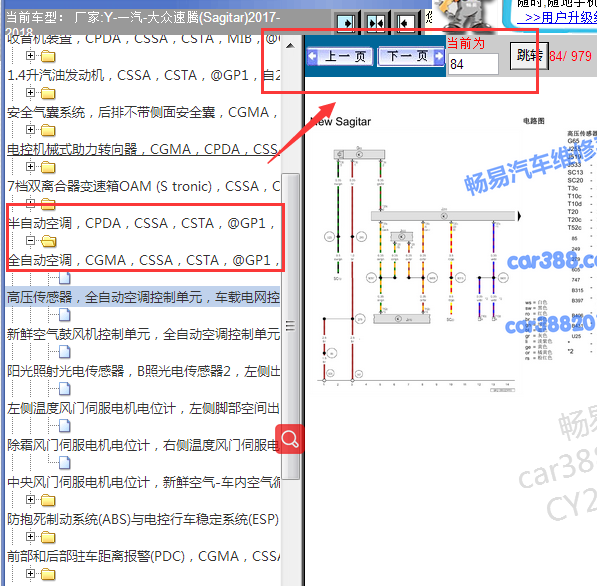Select the 电控机械式助力转向器 tree entry
Viewport: 597px width, 586px height.
click(x=144, y=149)
